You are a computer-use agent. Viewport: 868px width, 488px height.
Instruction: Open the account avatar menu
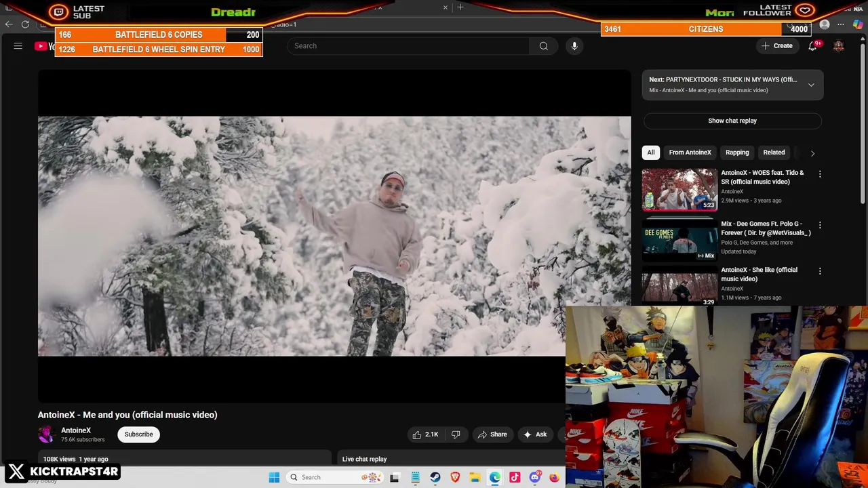point(839,46)
